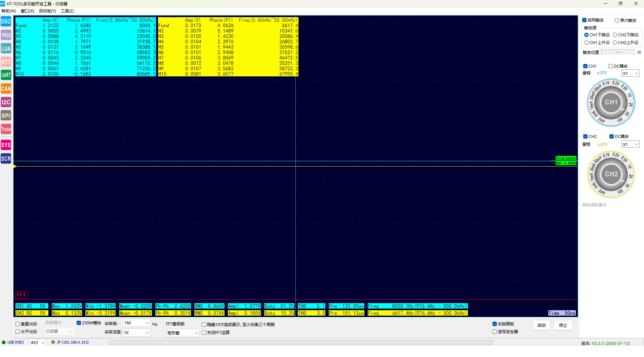
Task: Open the 采样深度 1K dropdown
Action: (136, 333)
